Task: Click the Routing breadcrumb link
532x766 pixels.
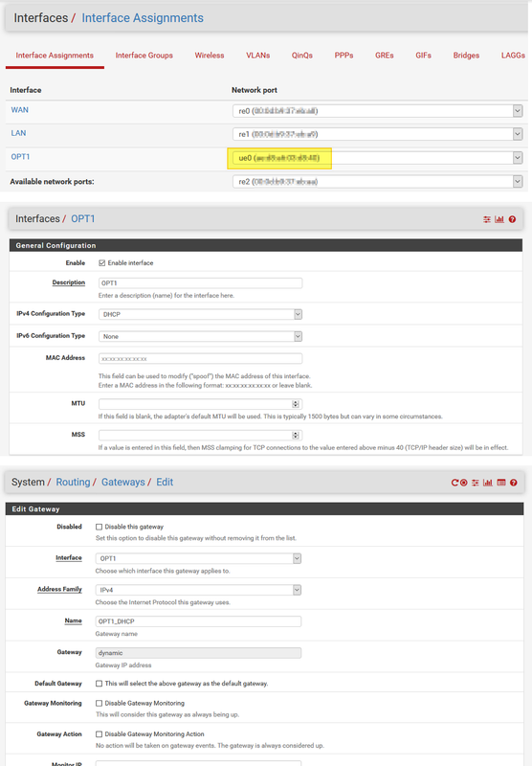Action: (x=74, y=483)
